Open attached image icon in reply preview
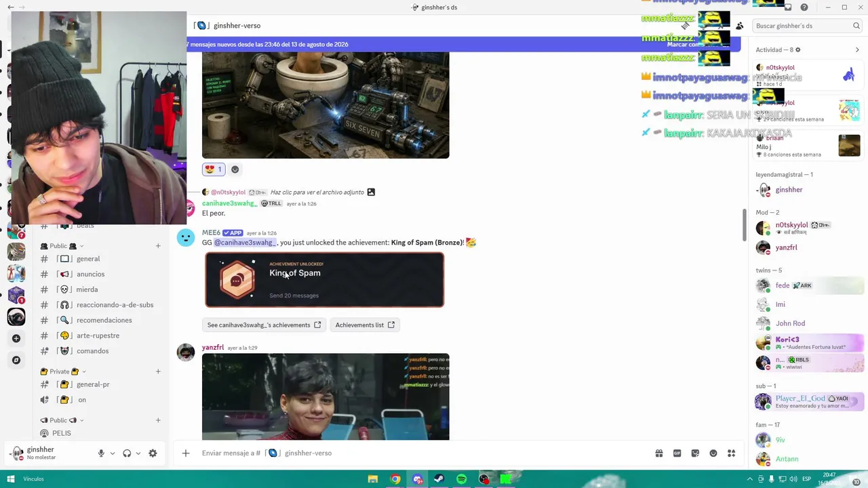868x488 pixels. tap(371, 192)
